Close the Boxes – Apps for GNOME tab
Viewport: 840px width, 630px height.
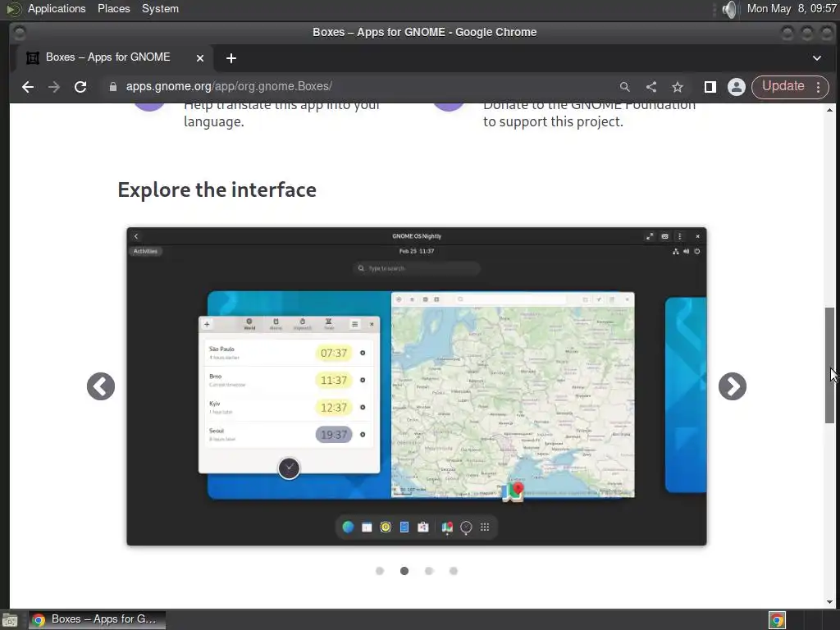tap(200, 58)
